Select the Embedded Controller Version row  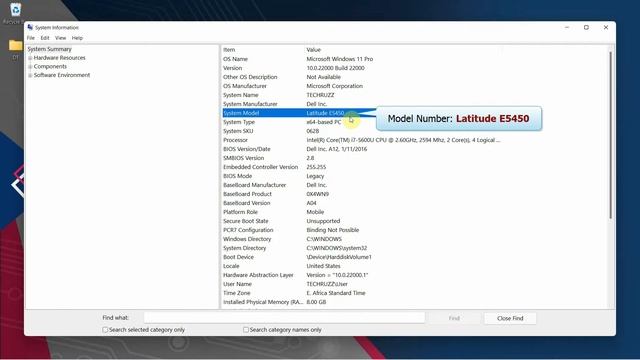pos(414,167)
